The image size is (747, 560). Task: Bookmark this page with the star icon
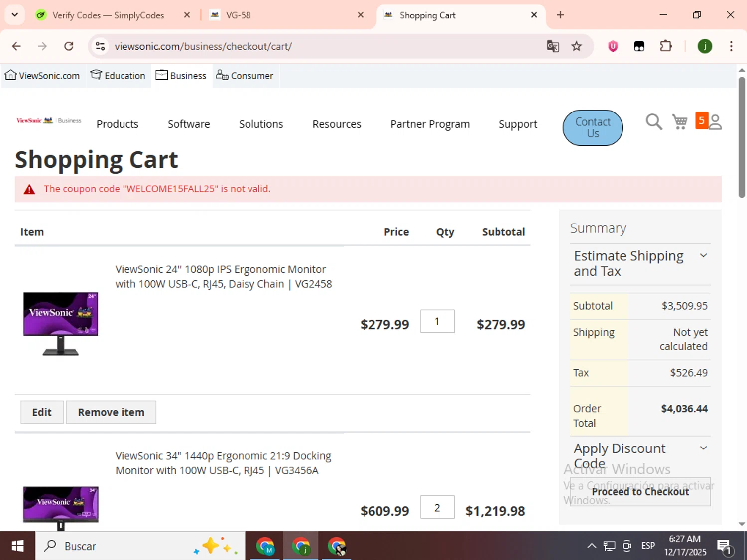click(x=577, y=46)
